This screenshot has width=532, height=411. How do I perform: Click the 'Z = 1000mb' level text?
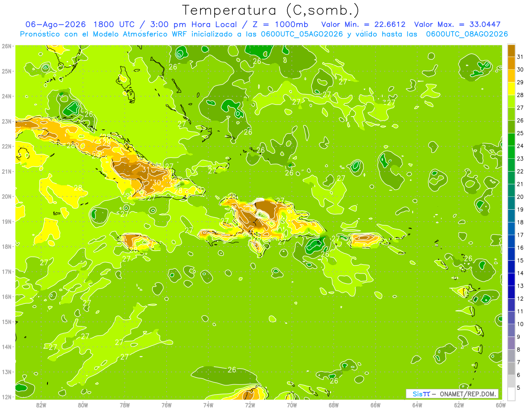281,24
